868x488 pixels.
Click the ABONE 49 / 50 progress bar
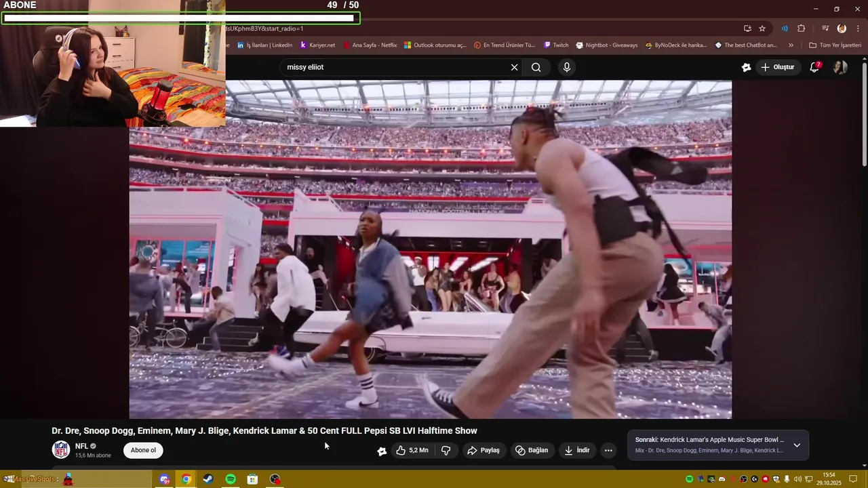pyautogui.click(x=180, y=18)
